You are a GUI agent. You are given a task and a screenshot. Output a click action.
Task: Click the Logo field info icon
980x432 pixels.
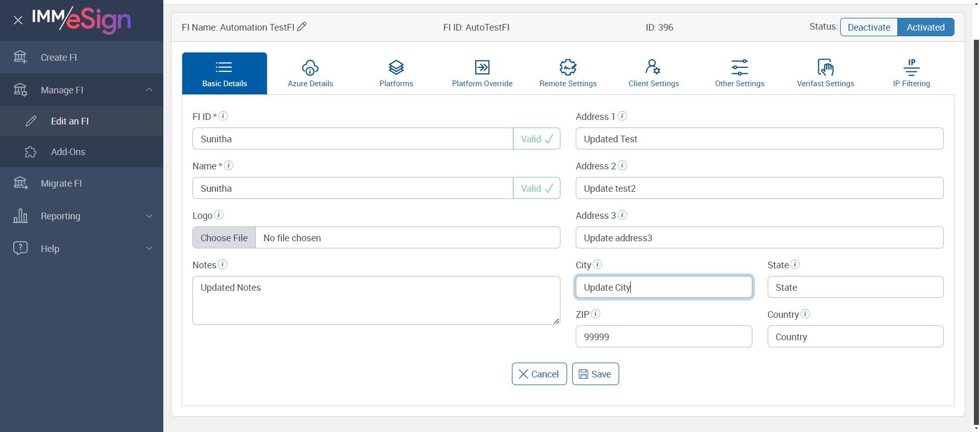(218, 215)
